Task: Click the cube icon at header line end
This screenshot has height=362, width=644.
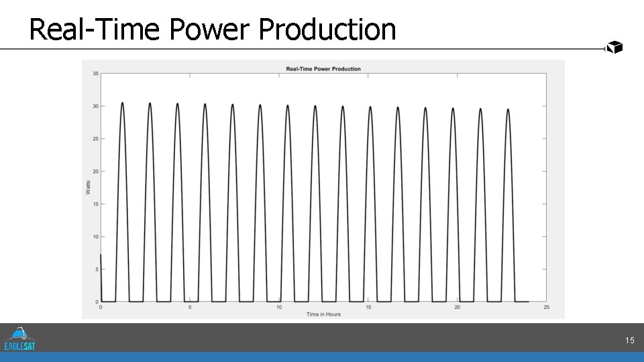Action: pyautogui.click(x=614, y=47)
